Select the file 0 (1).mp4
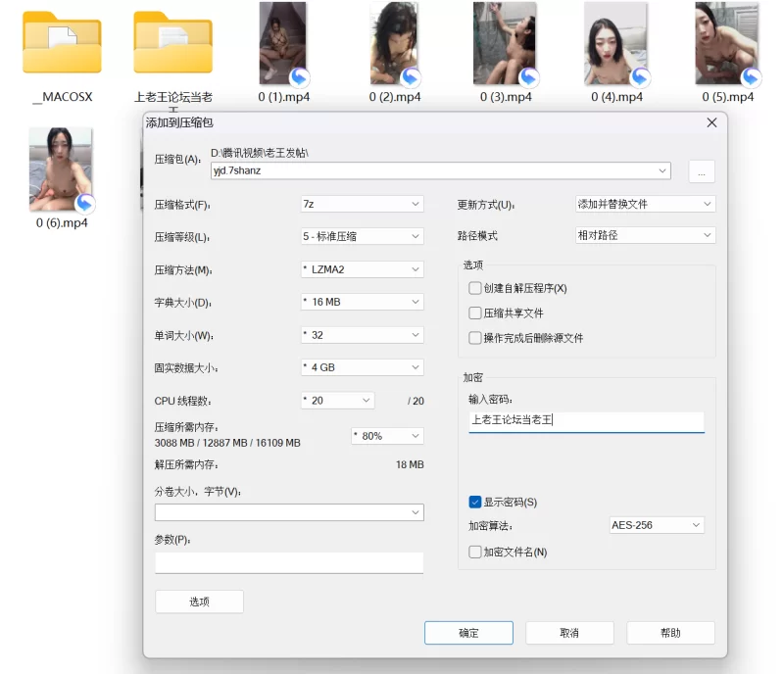 pyautogui.click(x=283, y=43)
